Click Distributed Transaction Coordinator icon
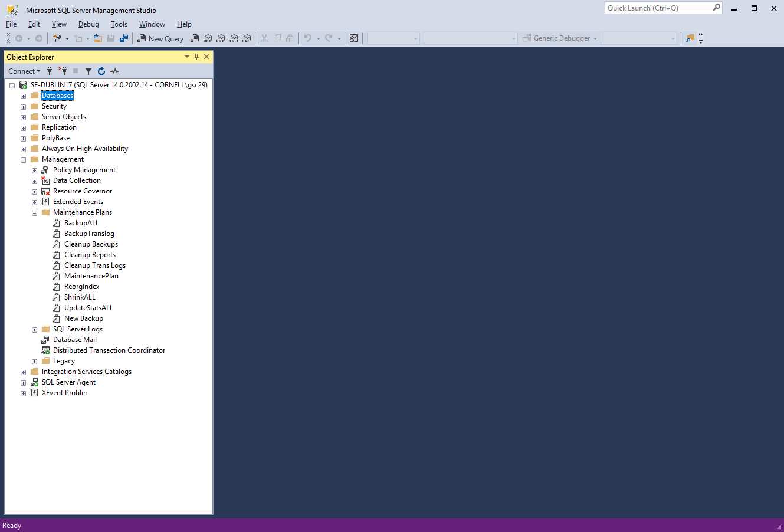The height and width of the screenshot is (532, 784). click(x=45, y=350)
